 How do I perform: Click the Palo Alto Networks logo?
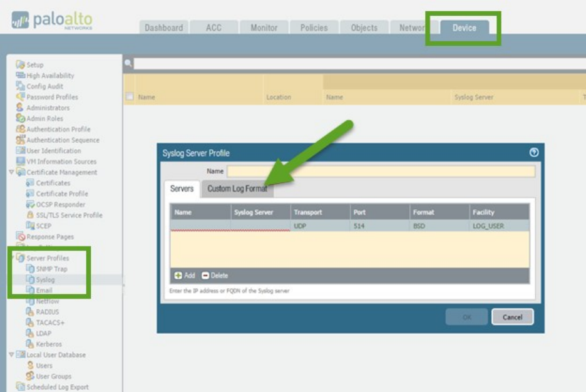click(51, 20)
